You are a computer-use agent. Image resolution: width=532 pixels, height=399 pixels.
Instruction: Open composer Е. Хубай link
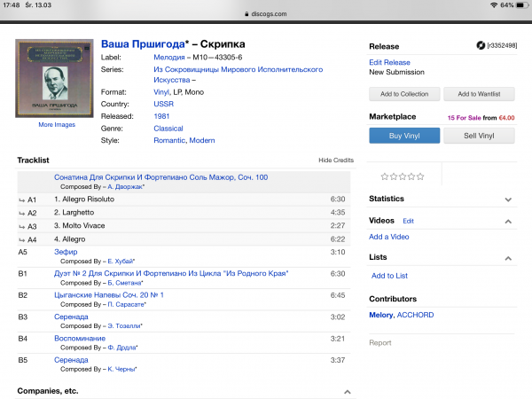point(121,262)
